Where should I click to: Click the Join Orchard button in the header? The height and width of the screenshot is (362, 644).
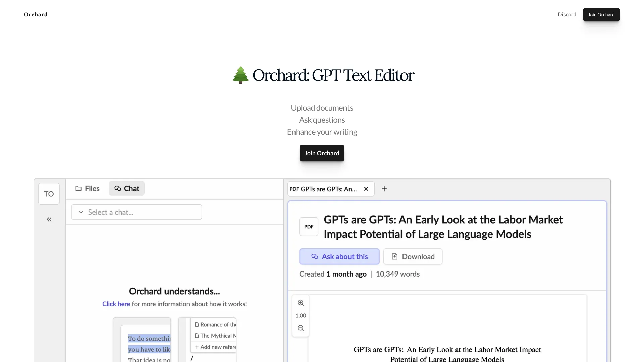[x=601, y=15]
